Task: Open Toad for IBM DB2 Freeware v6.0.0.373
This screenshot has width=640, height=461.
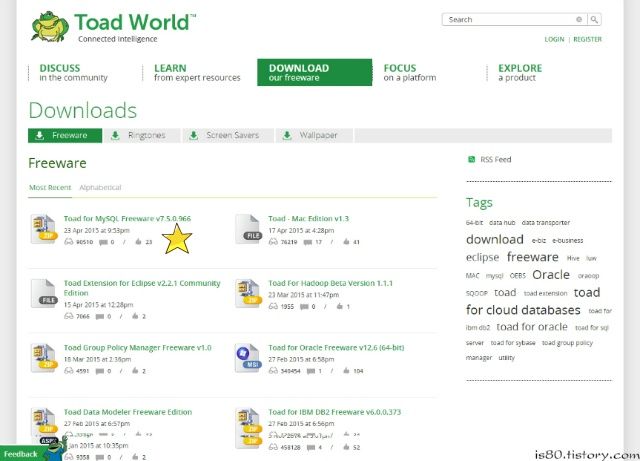Action: 335,412
